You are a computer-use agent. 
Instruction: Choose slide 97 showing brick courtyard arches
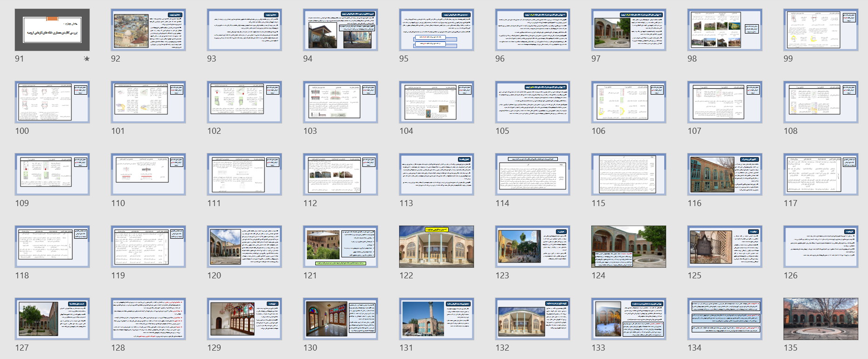coord(629,30)
